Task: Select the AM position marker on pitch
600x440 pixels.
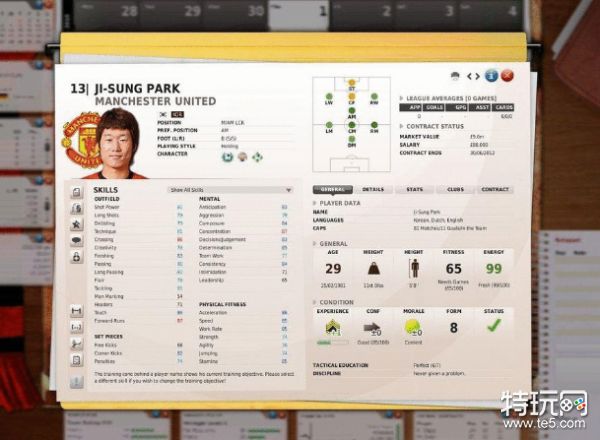Action: pos(352,112)
